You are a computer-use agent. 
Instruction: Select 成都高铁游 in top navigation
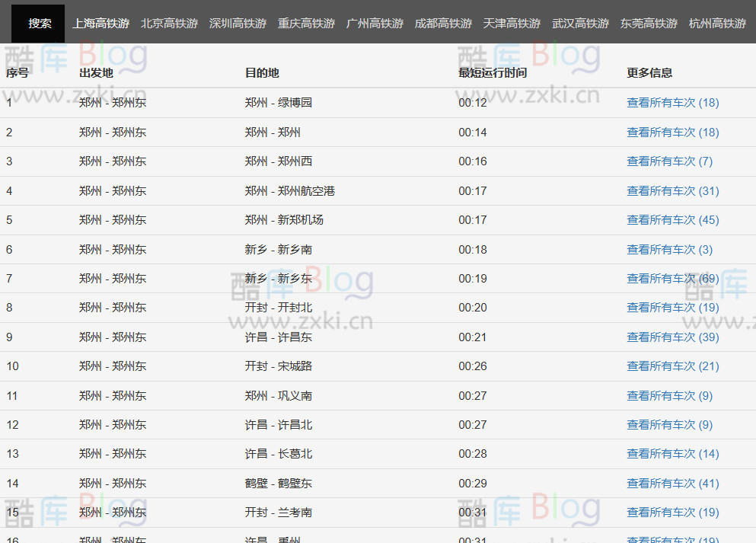click(x=443, y=24)
